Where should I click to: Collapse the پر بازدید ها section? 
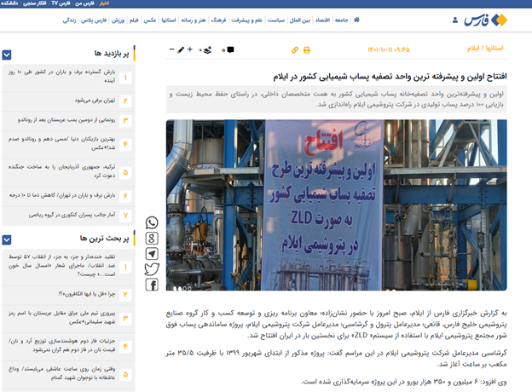[x=6, y=53]
